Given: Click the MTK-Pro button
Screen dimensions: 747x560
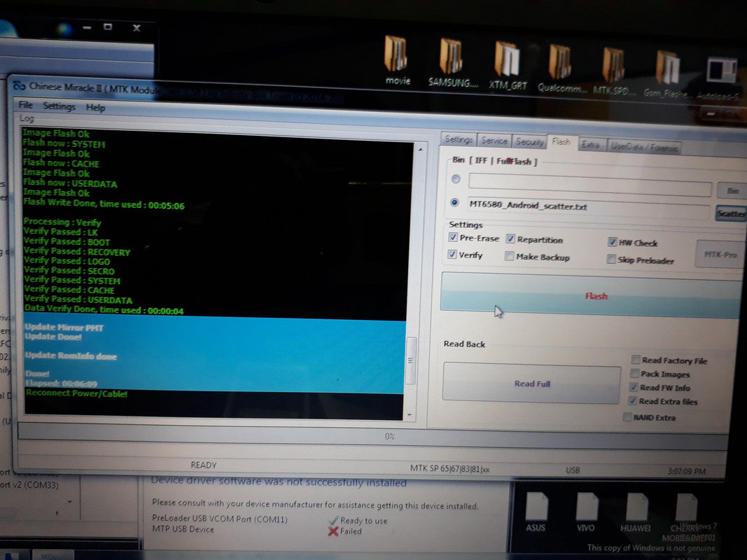Looking at the screenshot, I should tap(720, 254).
